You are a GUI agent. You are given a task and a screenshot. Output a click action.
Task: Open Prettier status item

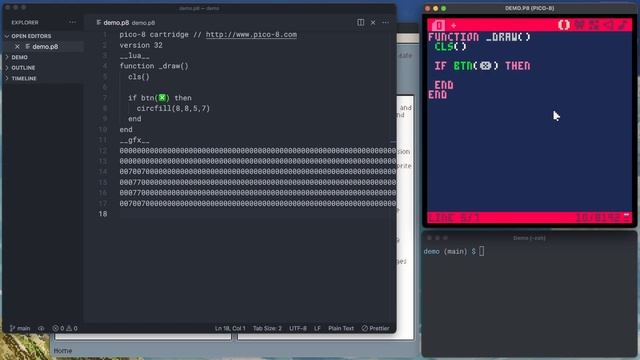[x=376, y=328]
